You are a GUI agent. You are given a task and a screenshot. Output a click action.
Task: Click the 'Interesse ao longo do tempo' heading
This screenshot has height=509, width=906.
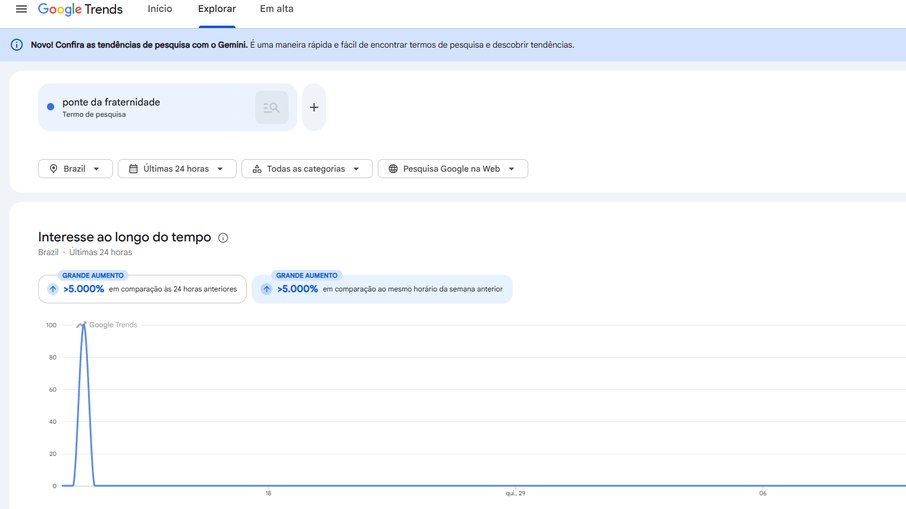point(125,237)
